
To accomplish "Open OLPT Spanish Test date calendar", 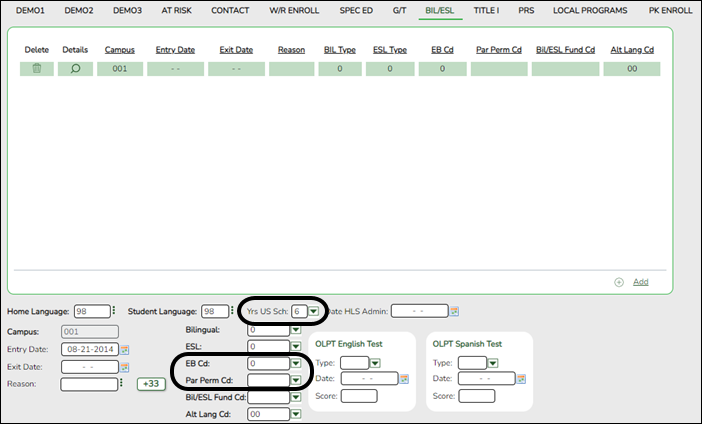I will click(521, 379).
